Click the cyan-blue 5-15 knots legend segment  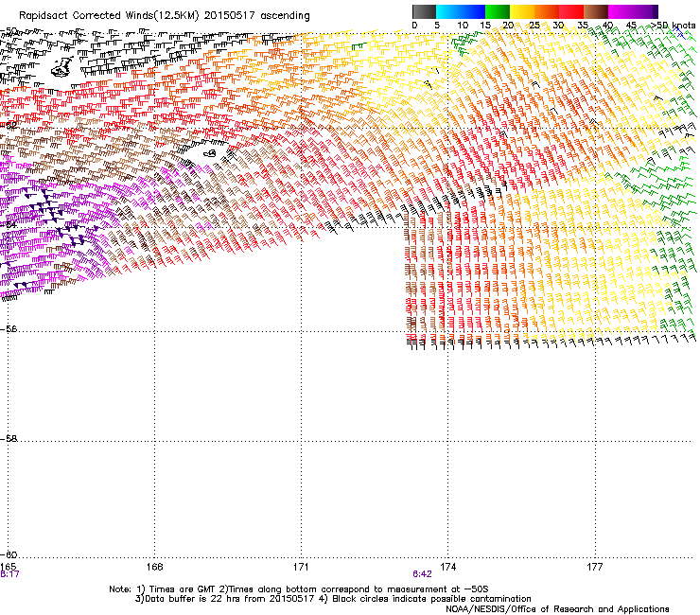coord(461,11)
